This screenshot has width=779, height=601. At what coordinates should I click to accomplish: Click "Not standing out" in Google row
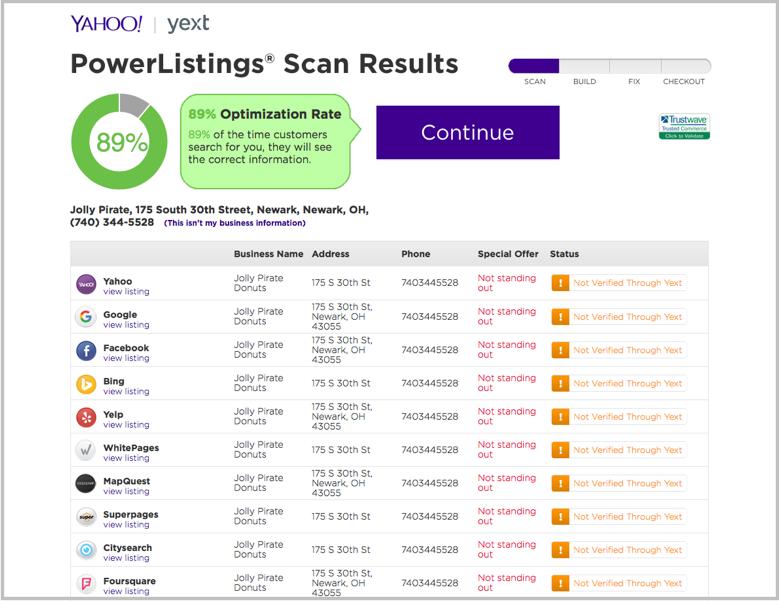coord(507,316)
